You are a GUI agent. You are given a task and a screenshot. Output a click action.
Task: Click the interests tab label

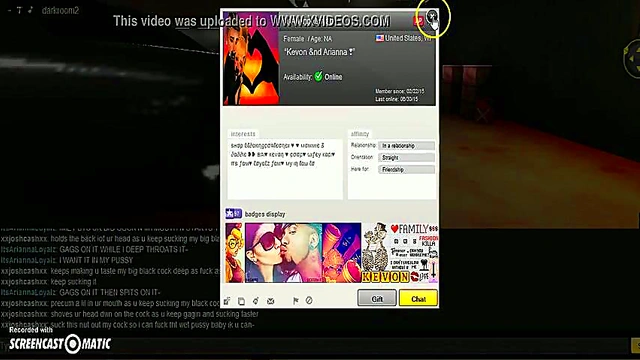[243, 134]
